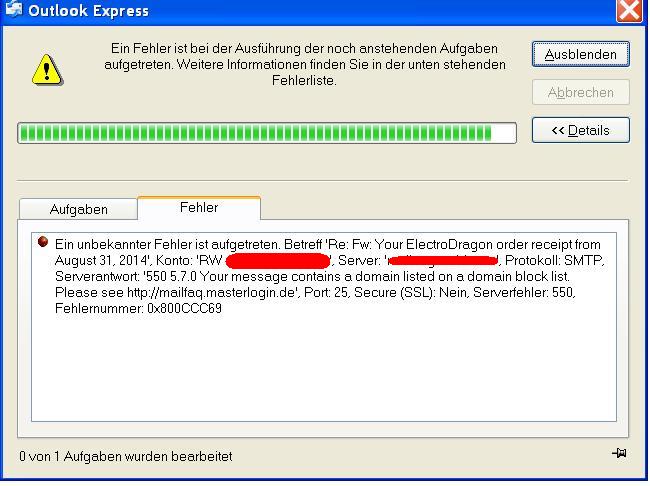Collapse the panel with << Details button
The image size is (650, 486).
pyautogui.click(x=581, y=130)
